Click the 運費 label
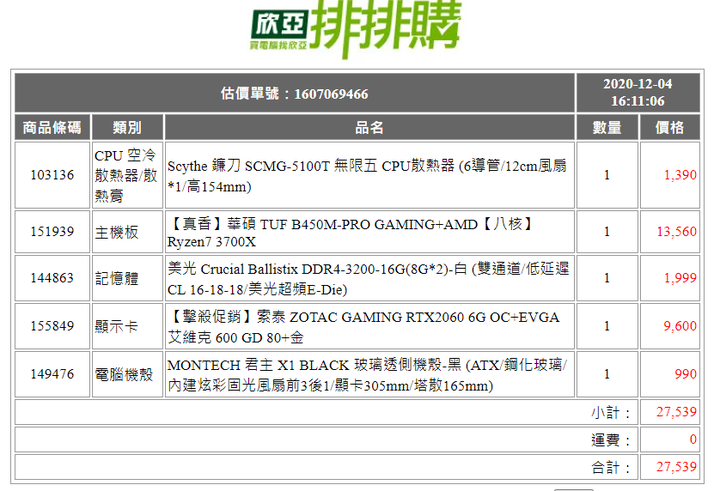The height and width of the screenshot is (491, 720). (x=611, y=440)
